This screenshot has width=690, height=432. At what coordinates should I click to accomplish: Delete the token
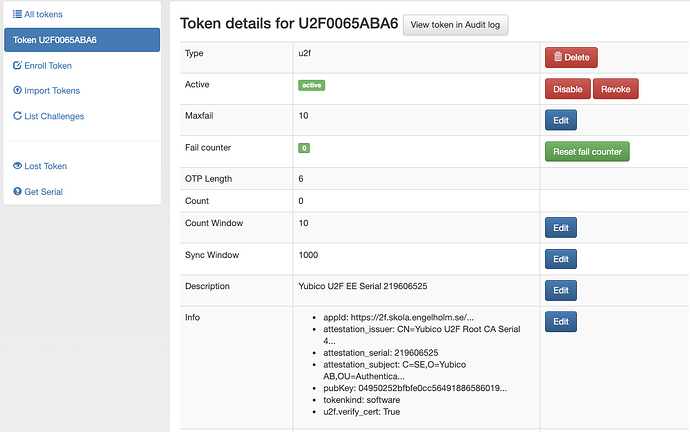[571, 58]
